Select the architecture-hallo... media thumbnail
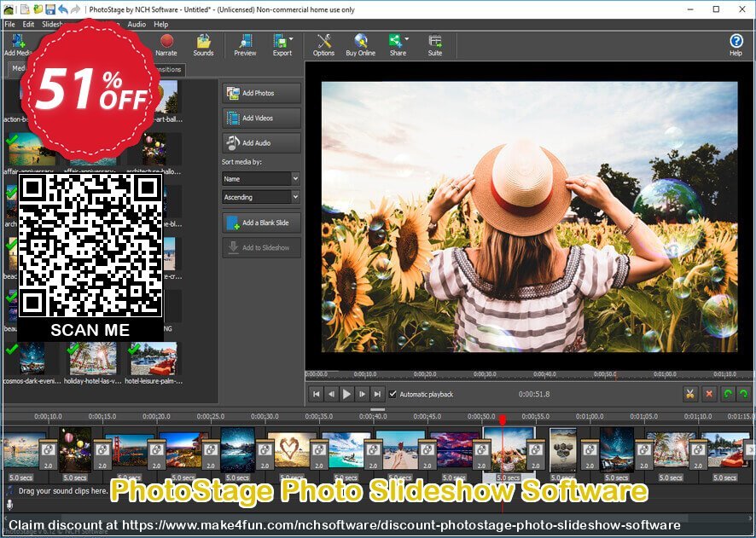This screenshot has width=756, height=538. [x=154, y=149]
